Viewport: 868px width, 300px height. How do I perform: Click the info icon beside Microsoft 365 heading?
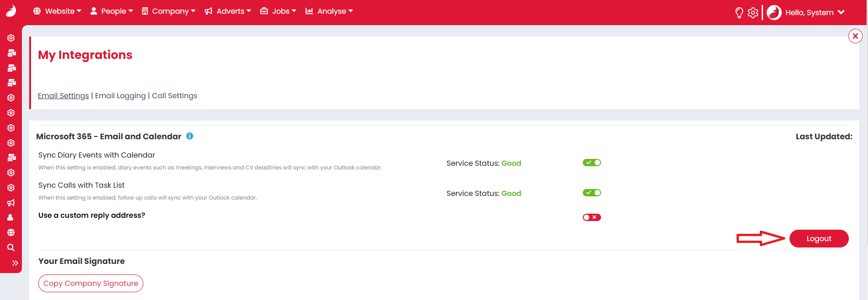(190, 136)
